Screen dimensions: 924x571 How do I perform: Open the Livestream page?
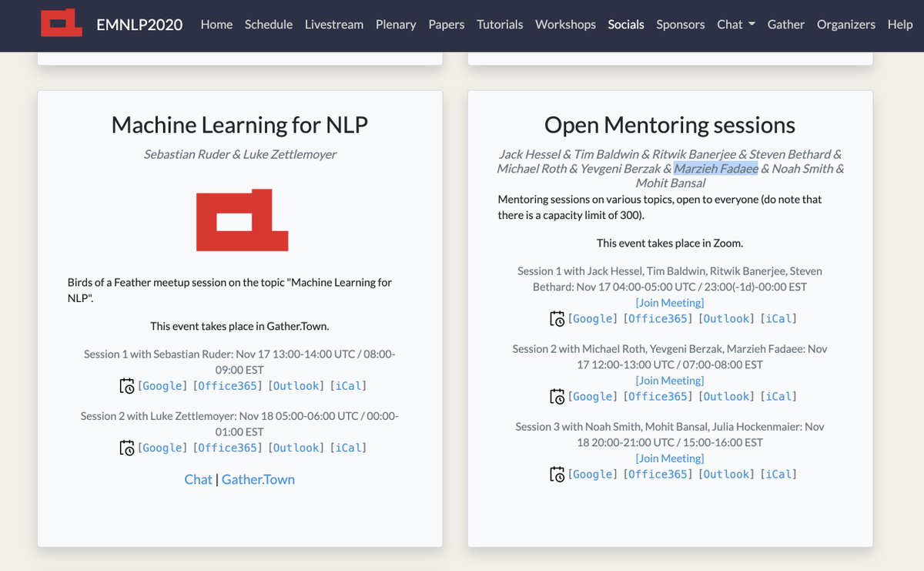pos(334,24)
